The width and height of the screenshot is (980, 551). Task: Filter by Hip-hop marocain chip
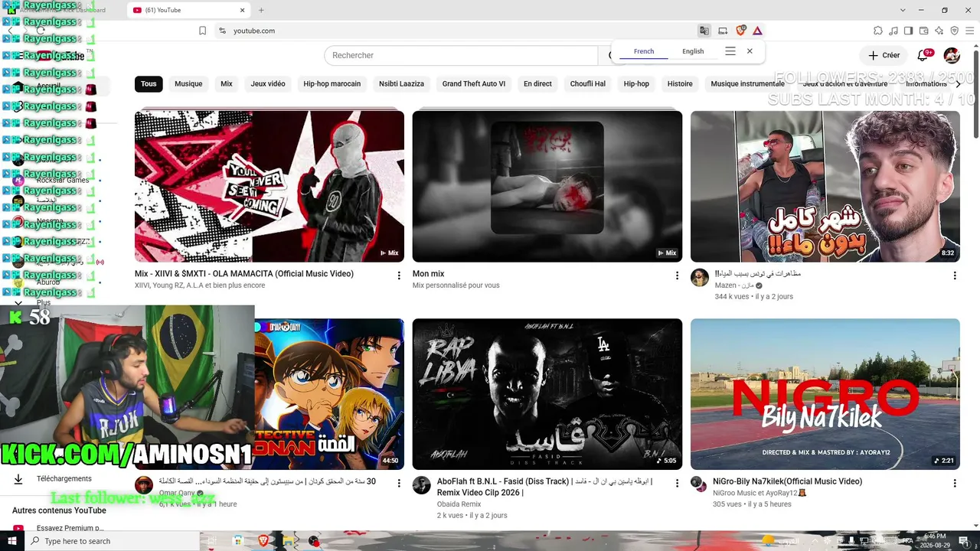coord(332,83)
